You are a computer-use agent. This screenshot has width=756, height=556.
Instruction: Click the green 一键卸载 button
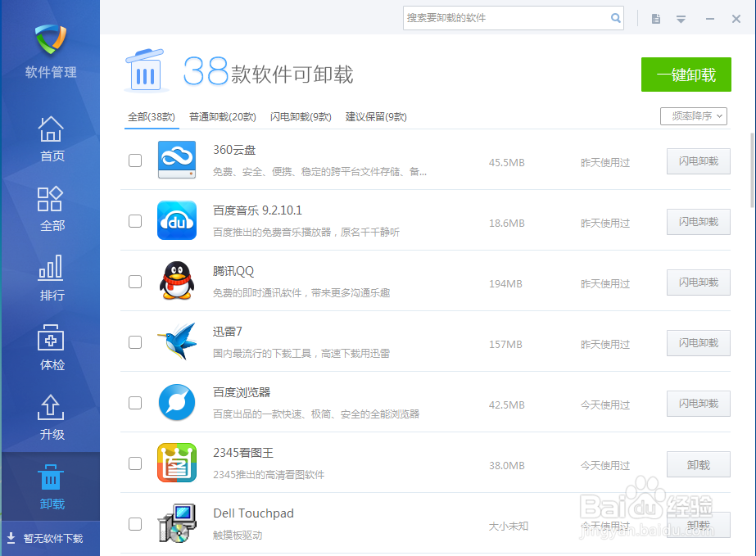pyautogui.click(x=686, y=75)
